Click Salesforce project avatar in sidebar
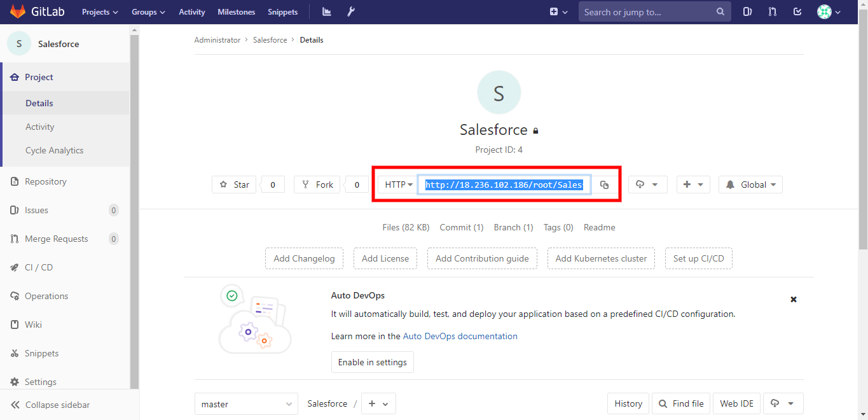 pyautogui.click(x=19, y=44)
